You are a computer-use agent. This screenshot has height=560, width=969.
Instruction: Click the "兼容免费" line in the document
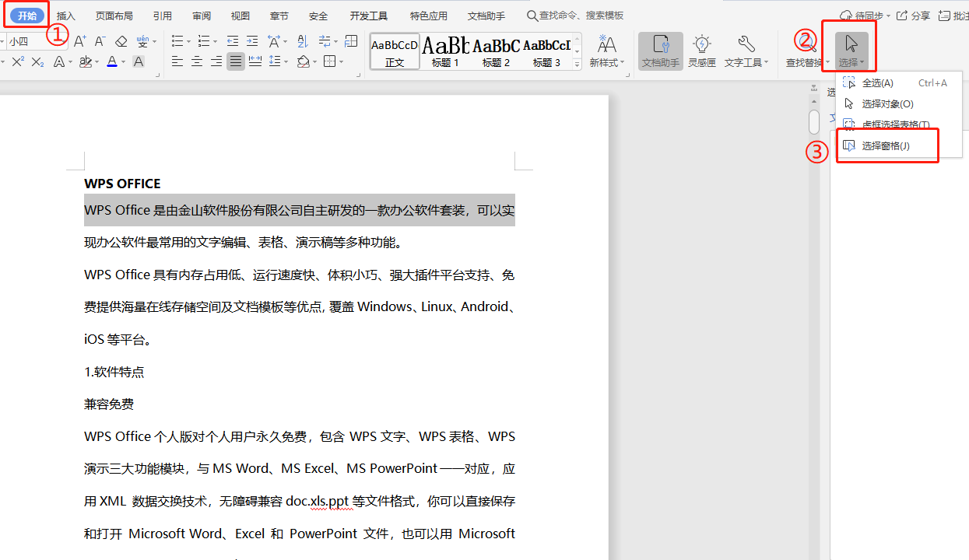click(x=109, y=404)
